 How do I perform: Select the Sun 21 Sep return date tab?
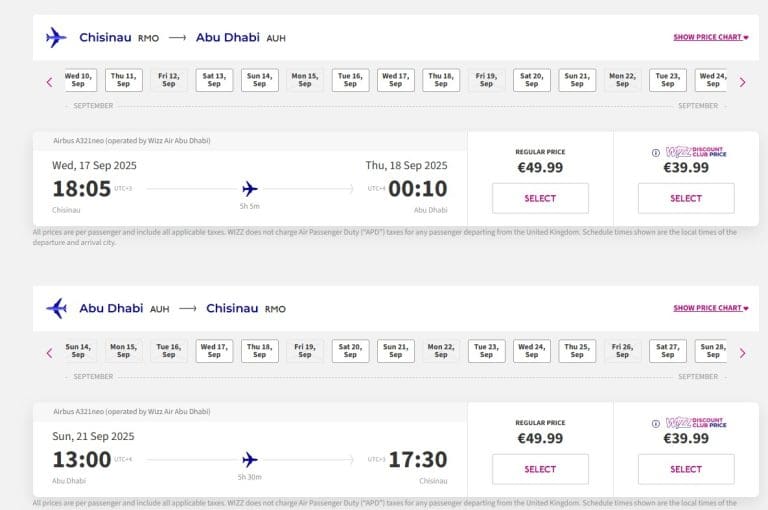point(395,351)
